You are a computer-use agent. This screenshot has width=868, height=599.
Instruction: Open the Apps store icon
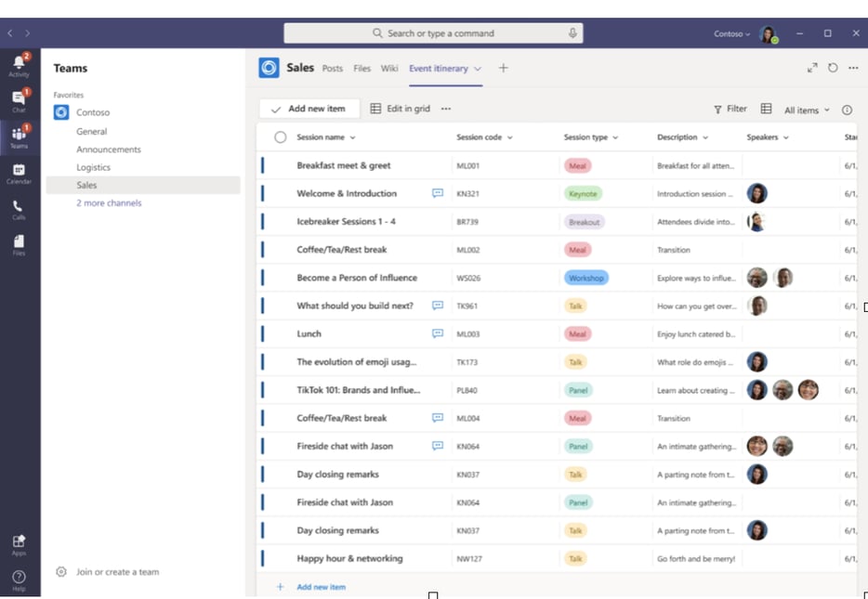tap(20, 544)
